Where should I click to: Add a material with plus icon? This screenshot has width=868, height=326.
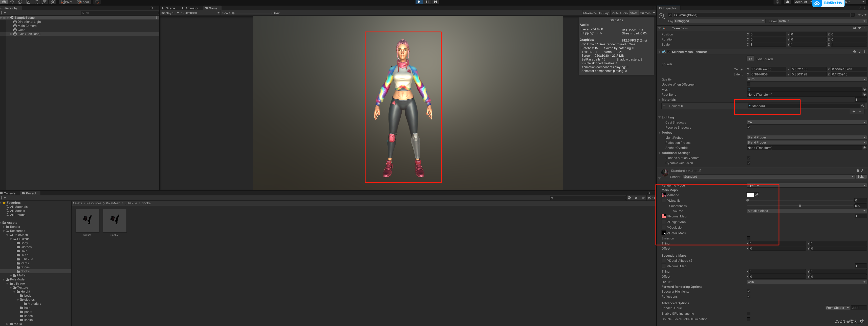(854, 111)
